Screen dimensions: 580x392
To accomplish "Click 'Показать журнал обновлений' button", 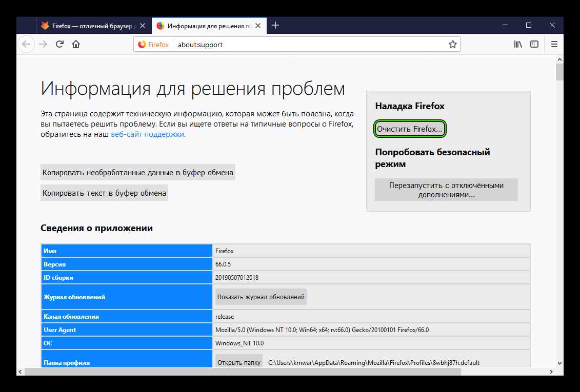I will pos(261,297).
